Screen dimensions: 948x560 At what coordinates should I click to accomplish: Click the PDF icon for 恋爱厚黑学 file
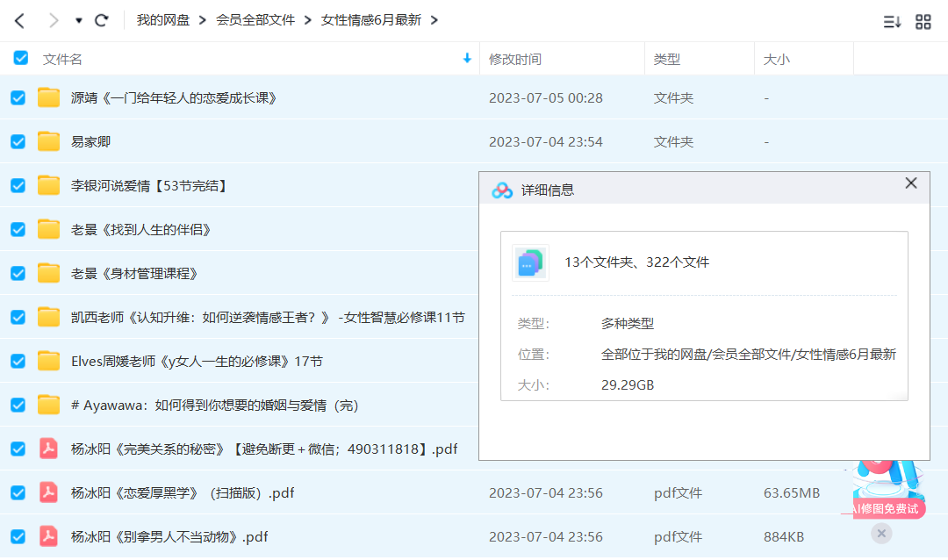(x=48, y=492)
